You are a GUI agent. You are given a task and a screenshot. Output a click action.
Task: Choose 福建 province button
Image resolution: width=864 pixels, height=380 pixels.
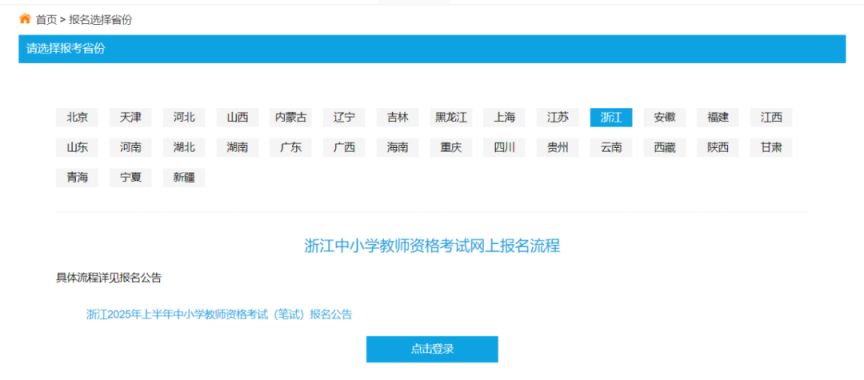point(718,117)
